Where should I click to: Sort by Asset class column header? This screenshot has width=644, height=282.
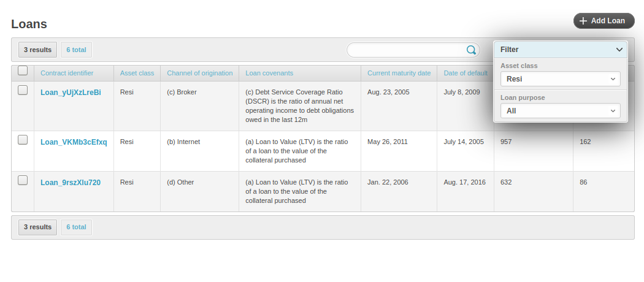[x=137, y=73]
